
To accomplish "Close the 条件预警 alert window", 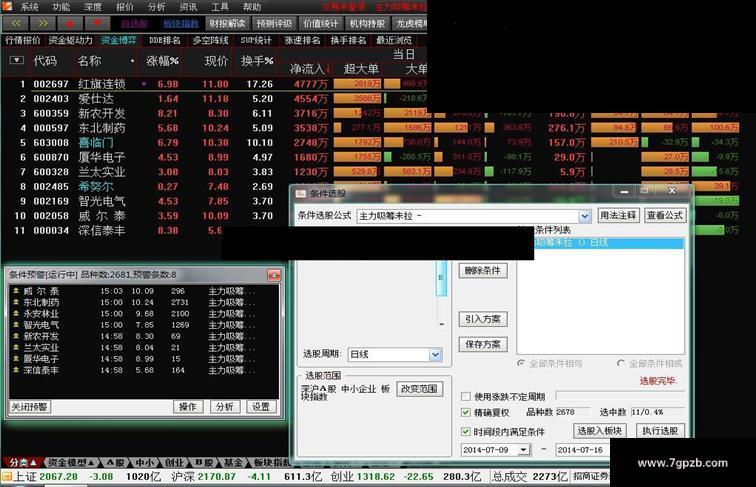I will click(274, 275).
